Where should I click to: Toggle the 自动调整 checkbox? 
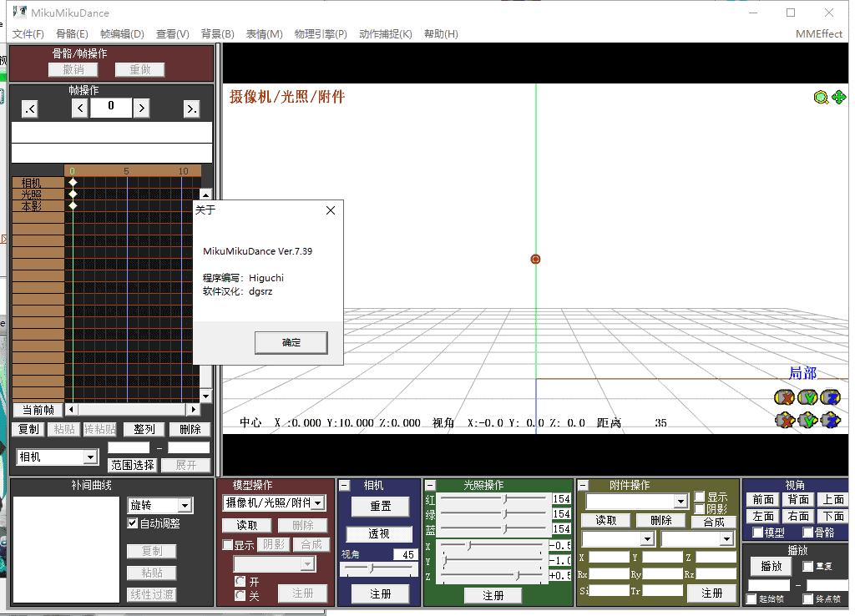pos(132,523)
